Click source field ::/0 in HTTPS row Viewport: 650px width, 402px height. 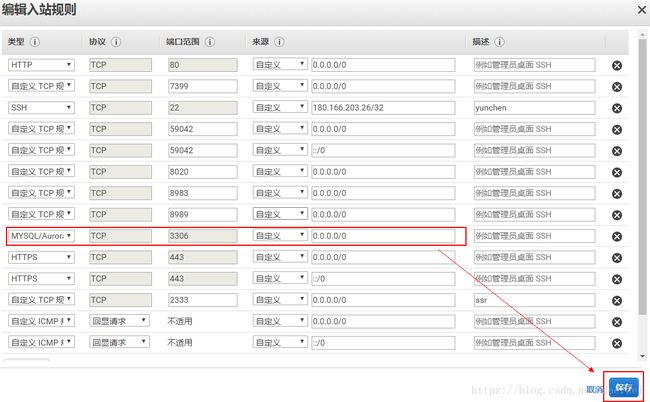tap(383, 278)
